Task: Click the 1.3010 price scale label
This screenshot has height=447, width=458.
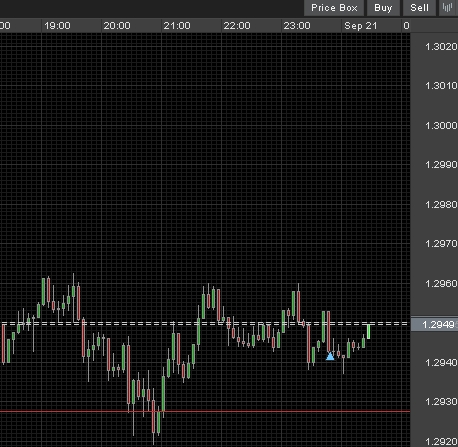Action: click(x=441, y=86)
